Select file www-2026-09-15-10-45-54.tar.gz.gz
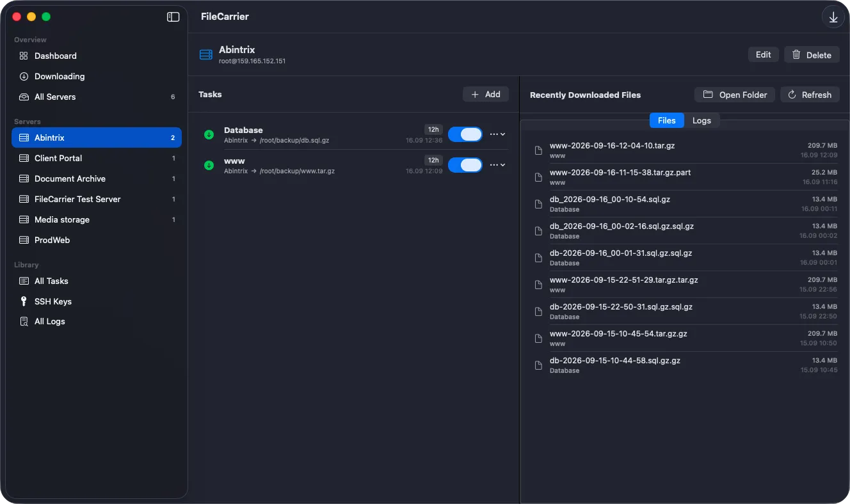The width and height of the screenshot is (850, 504). (x=686, y=338)
